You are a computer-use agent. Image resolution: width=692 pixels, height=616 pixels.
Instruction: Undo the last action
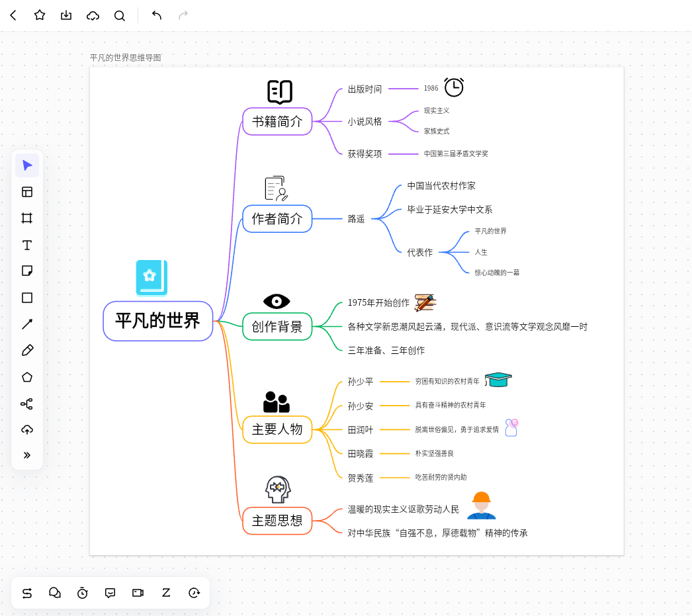click(x=157, y=15)
